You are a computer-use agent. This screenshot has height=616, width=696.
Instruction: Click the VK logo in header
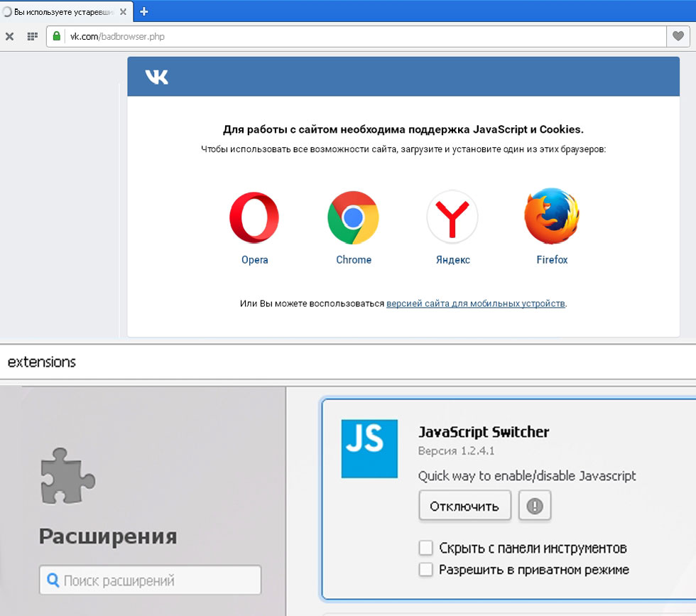click(x=157, y=77)
